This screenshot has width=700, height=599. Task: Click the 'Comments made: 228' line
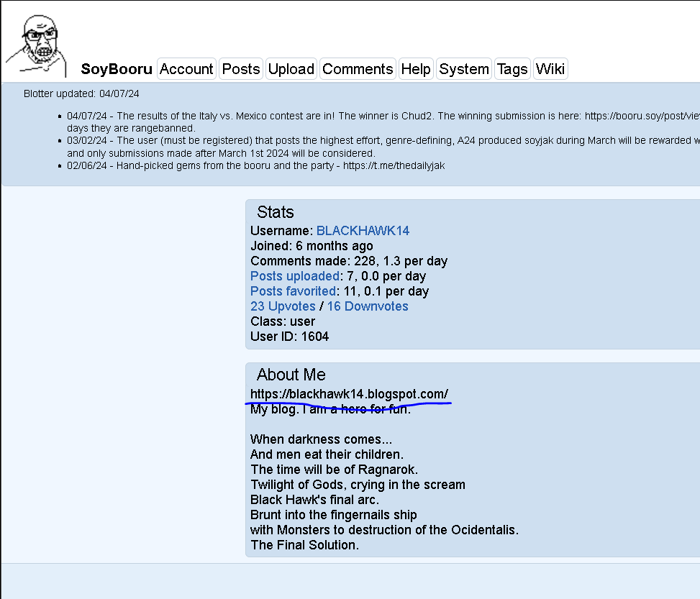pyautogui.click(x=349, y=261)
